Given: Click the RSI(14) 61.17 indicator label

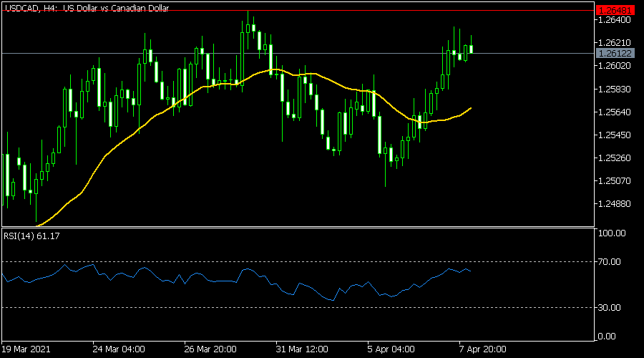Looking at the screenshot, I should click(x=31, y=236).
